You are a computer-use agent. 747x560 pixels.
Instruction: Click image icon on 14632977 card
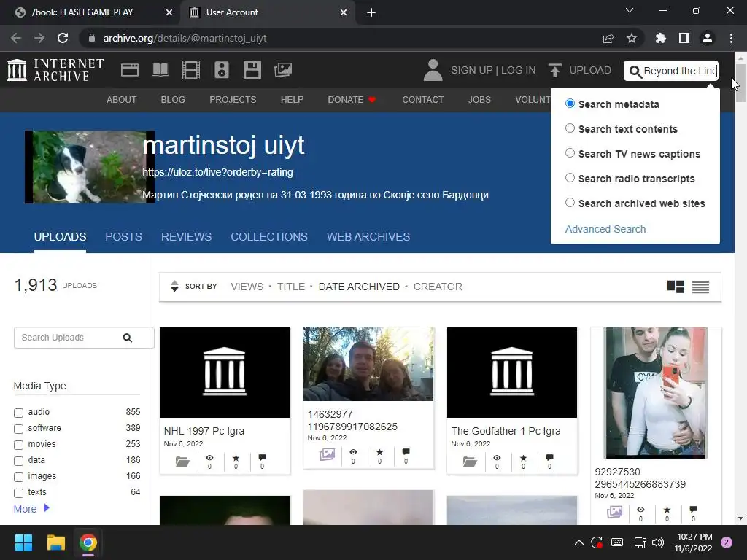(x=327, y=454)
